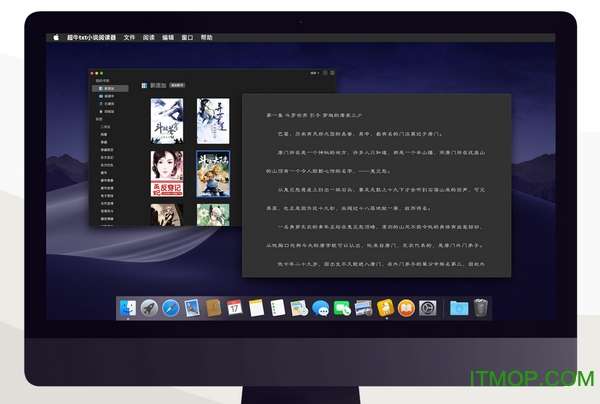600x404 pixels.
Task: Select the blue-bordered 斗罗大陆 book cover
Action: (213, 173)
